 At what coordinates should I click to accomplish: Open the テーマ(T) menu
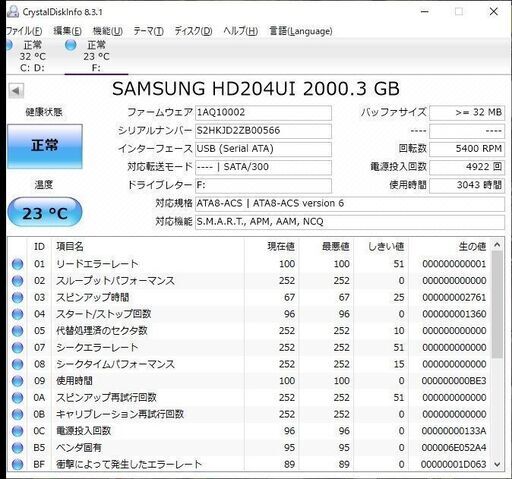point(148,31)
